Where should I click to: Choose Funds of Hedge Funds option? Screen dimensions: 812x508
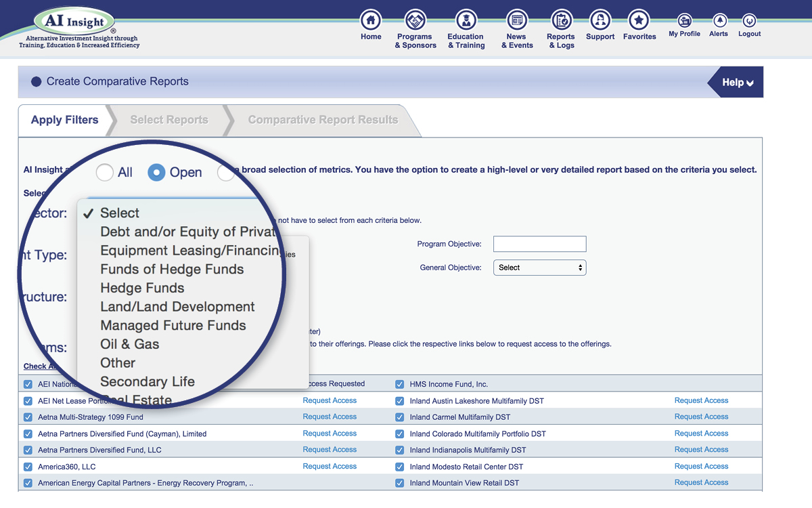172,270
